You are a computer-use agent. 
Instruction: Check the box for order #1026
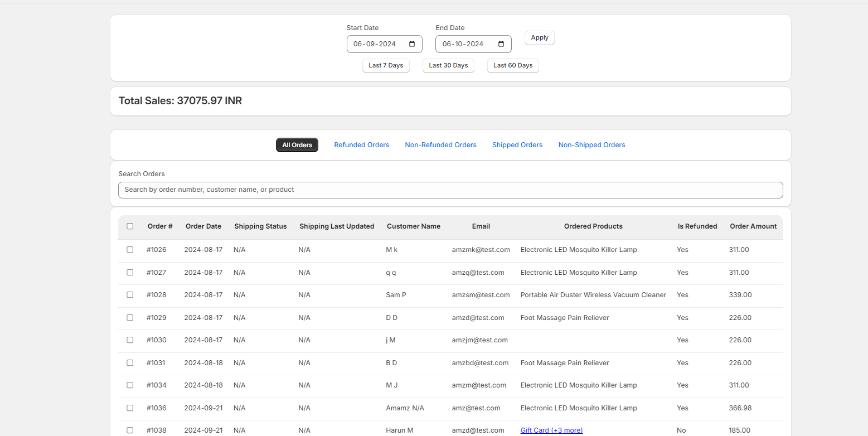130,250
